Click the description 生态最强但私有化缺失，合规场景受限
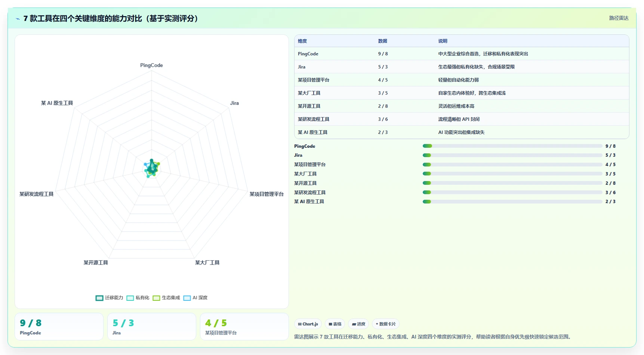This screenshot has width=644, height=355. pyautogui.click(x=476, y=67)
